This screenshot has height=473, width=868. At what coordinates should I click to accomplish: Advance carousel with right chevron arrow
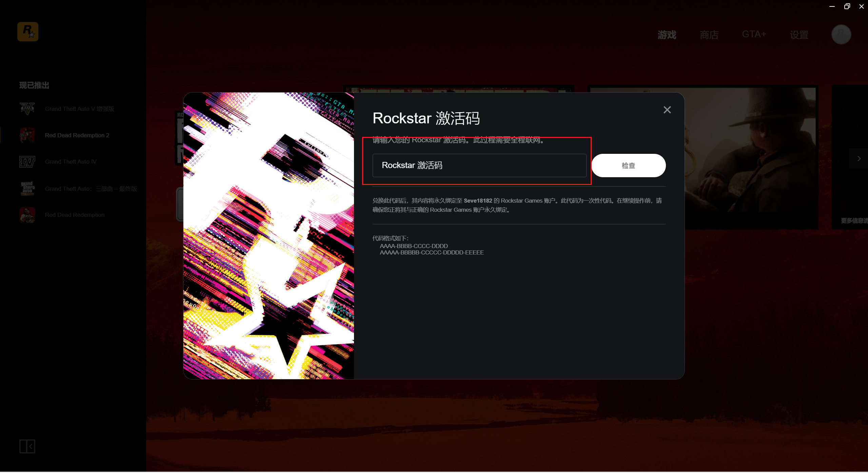click(859, 159)
